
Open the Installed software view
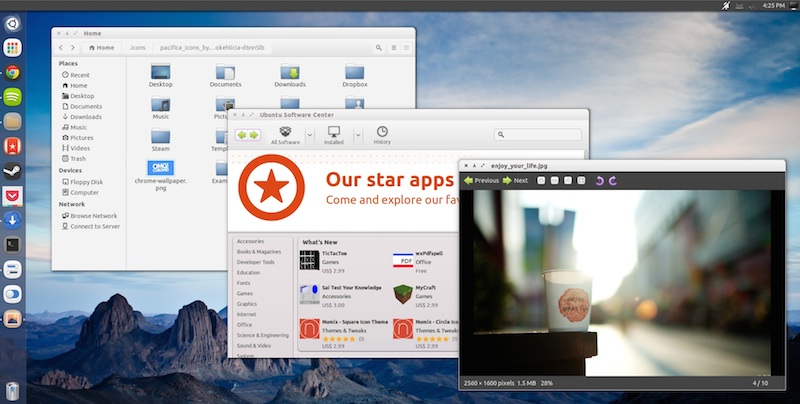click(x=334, y=135)
